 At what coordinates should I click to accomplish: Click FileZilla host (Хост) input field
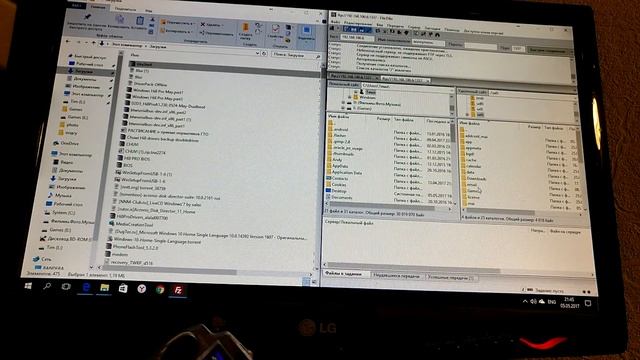point(357,38)
